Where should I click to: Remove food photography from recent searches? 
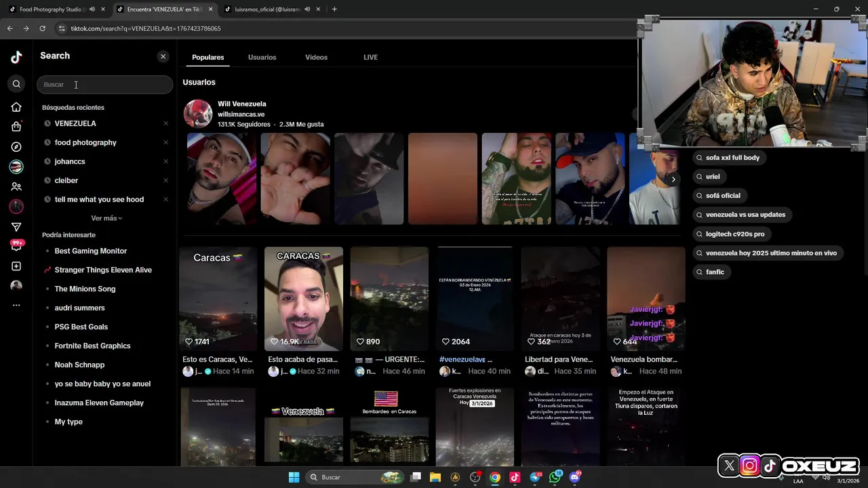[x=165, y=142]
